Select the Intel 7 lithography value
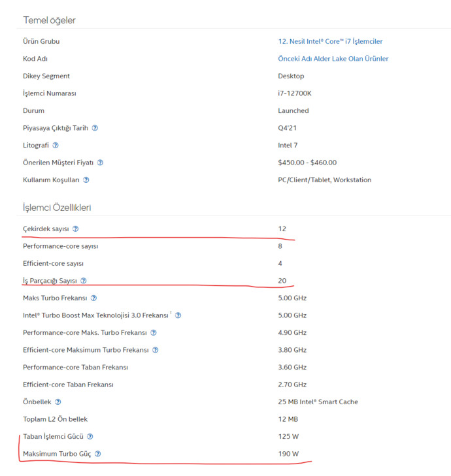This screenshot has width=451, height=476. [x=288, y=145]
